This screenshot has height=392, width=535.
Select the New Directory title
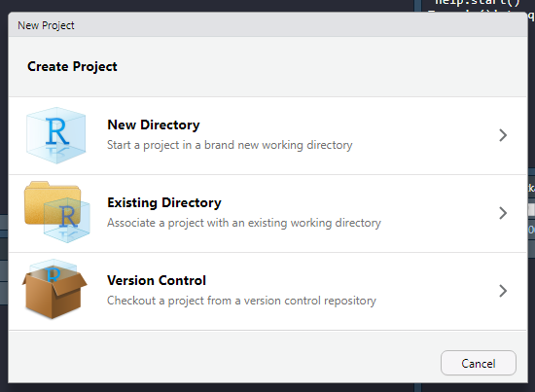pyautogui.click(x=154, y=125)
